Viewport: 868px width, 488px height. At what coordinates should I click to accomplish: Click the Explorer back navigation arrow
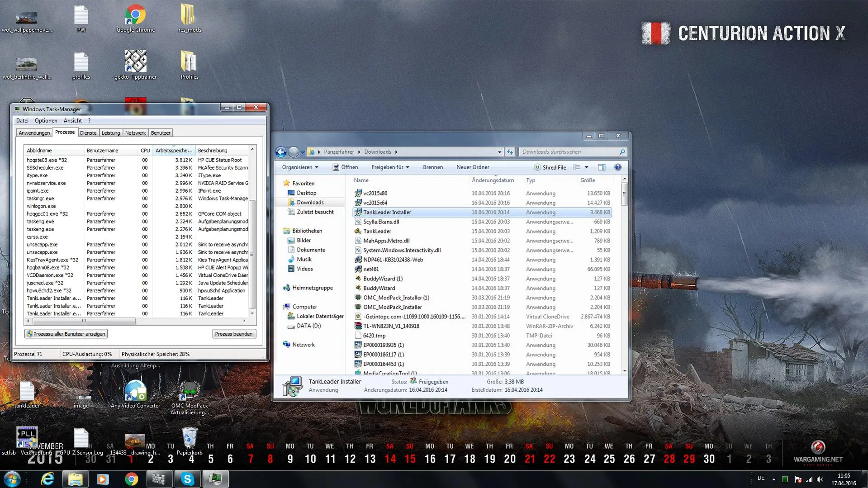[281, 152]
